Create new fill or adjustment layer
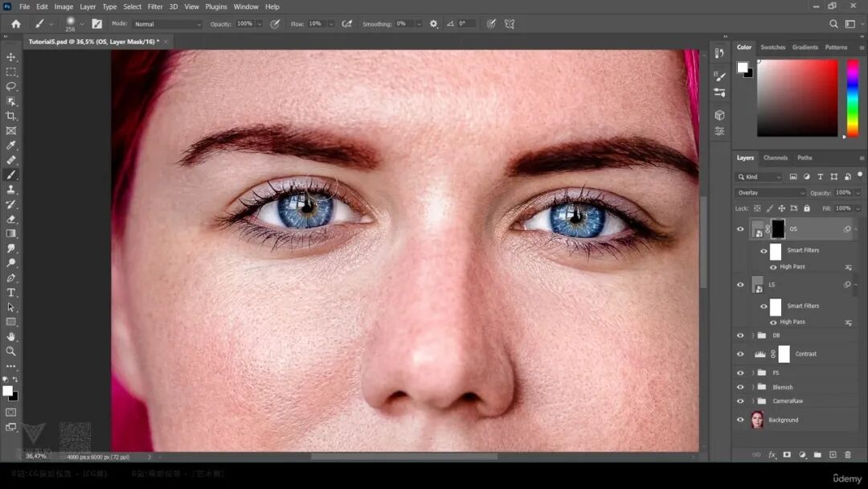 coord(802,454)
